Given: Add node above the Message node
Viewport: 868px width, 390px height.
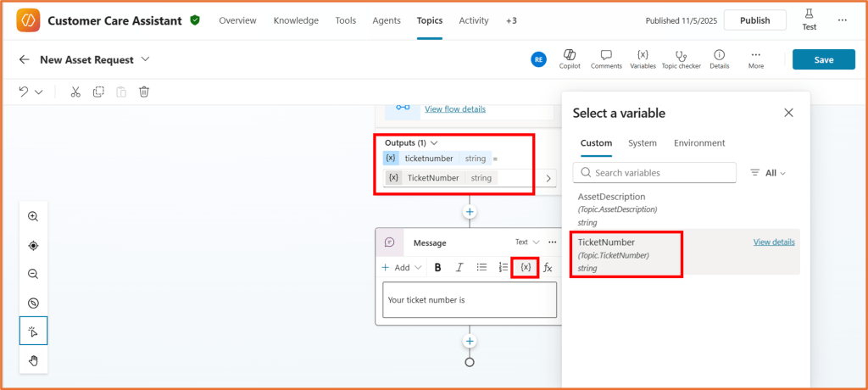Looking at the screenshot, I should 470,212.
